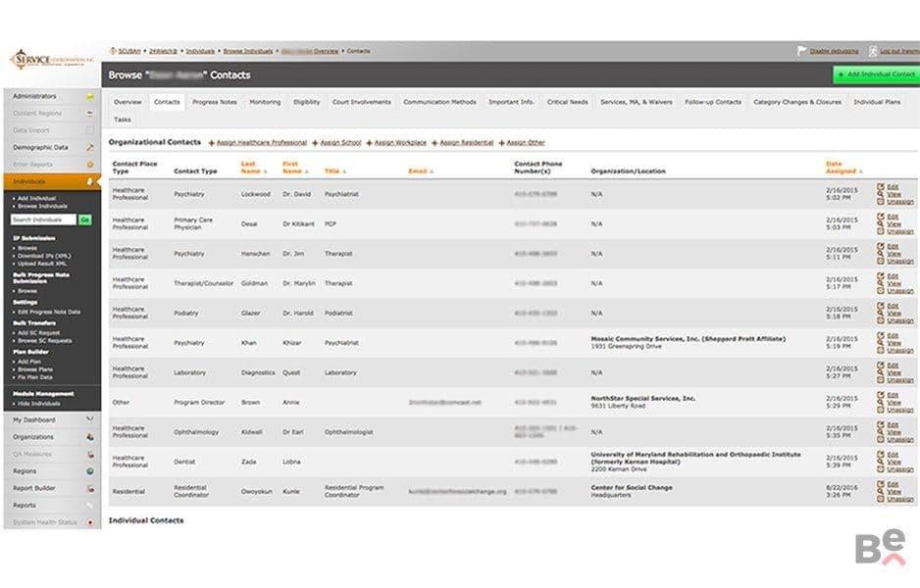
Task: Click the unassign icon in the Khan row
Action: pyautogui.click(x=880, y=350)
